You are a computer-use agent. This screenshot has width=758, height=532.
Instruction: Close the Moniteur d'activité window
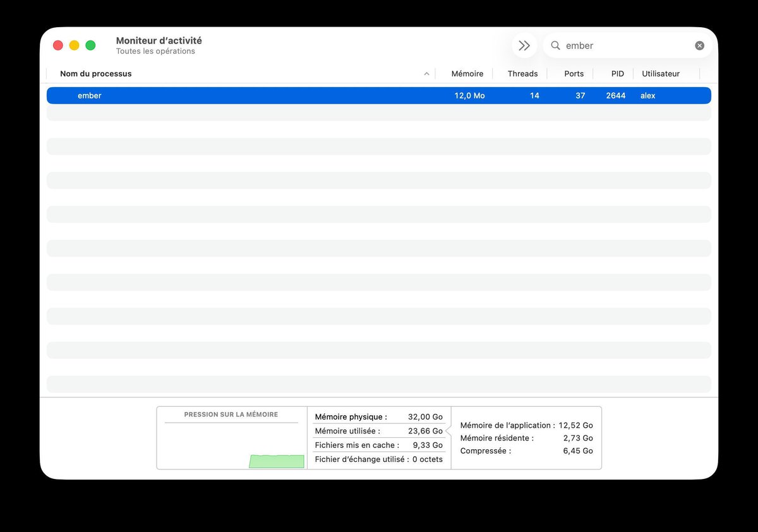click(x=58, y=45)
